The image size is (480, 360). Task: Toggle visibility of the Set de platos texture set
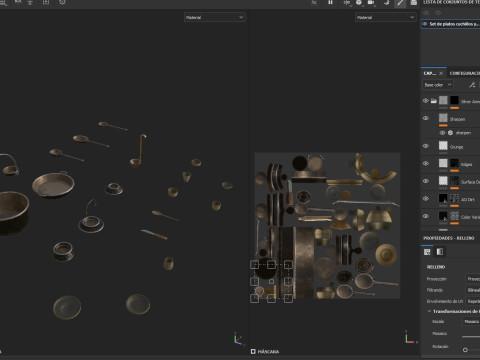coord(425,24)
